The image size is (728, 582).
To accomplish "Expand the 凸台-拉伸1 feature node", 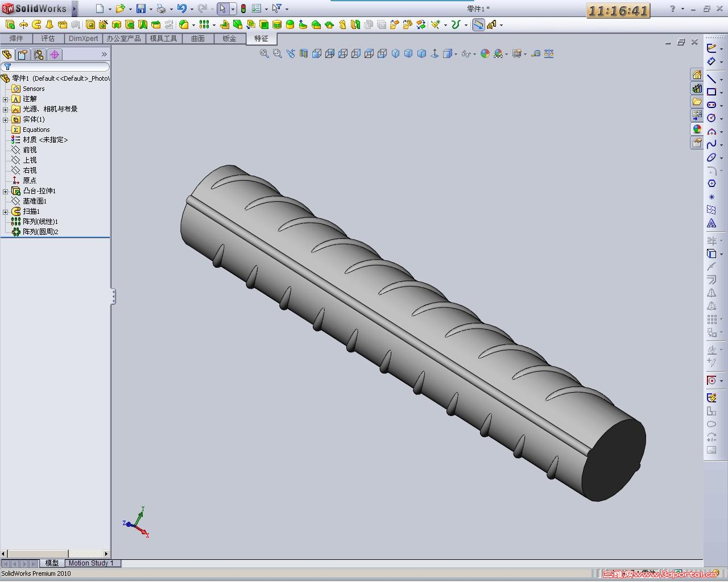I will point(6,191).
